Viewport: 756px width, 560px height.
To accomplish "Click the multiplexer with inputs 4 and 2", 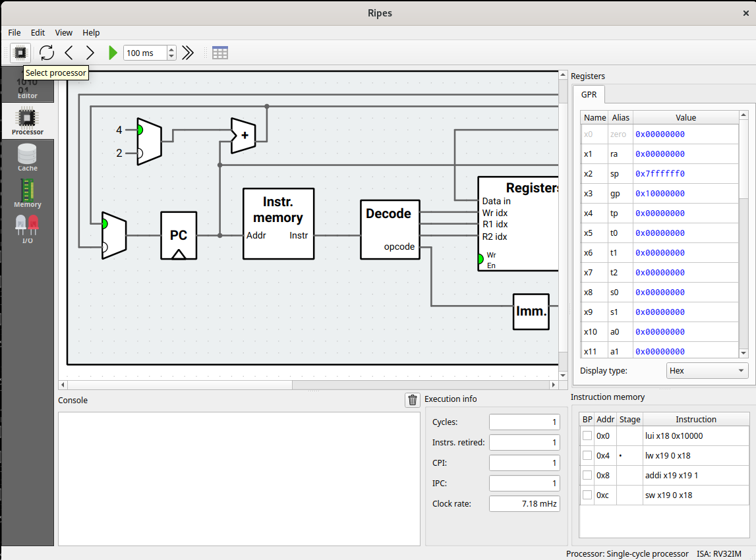I will (149, 141).
